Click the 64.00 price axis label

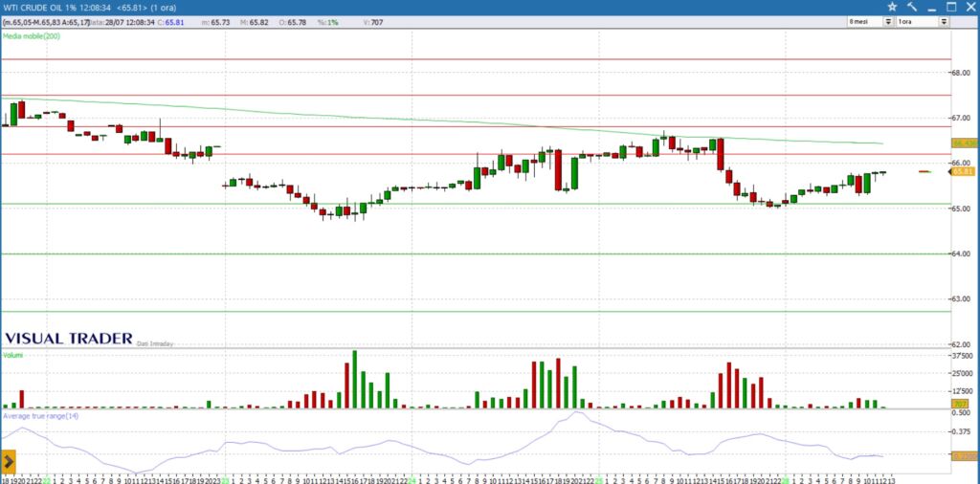coord(962,253)
